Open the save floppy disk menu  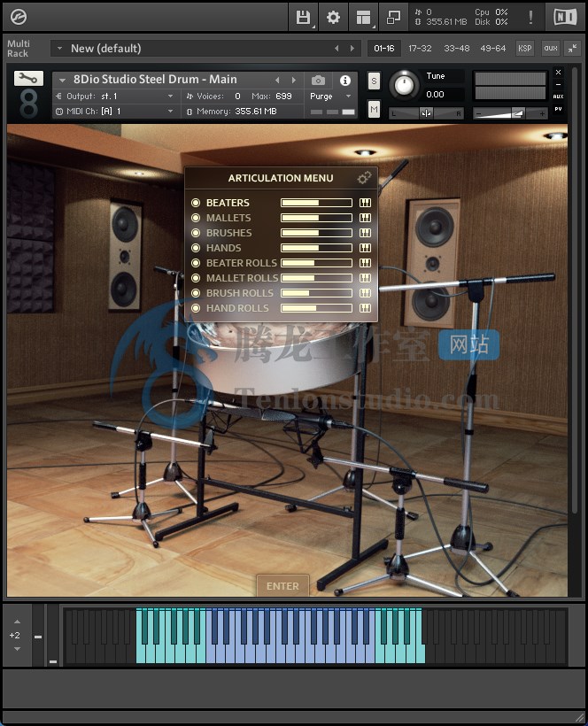click(x=303, y=17)
